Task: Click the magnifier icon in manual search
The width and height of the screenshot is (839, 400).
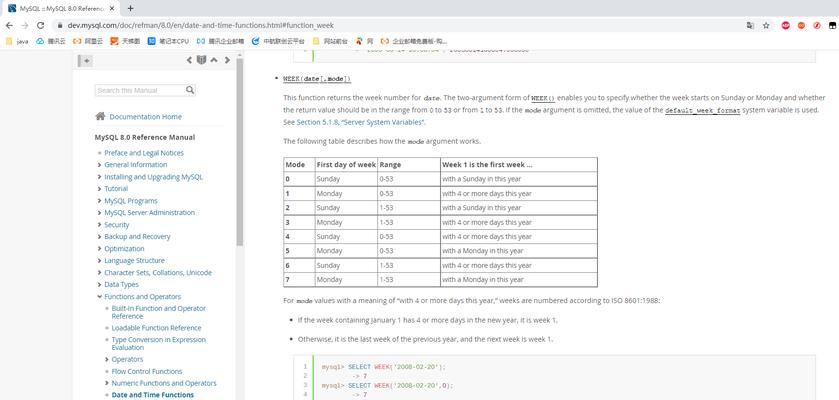Action: pos(190,90)
